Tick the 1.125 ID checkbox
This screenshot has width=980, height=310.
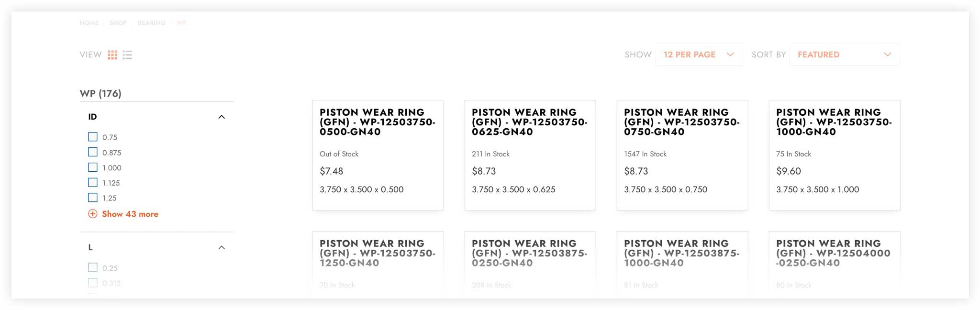93,182
